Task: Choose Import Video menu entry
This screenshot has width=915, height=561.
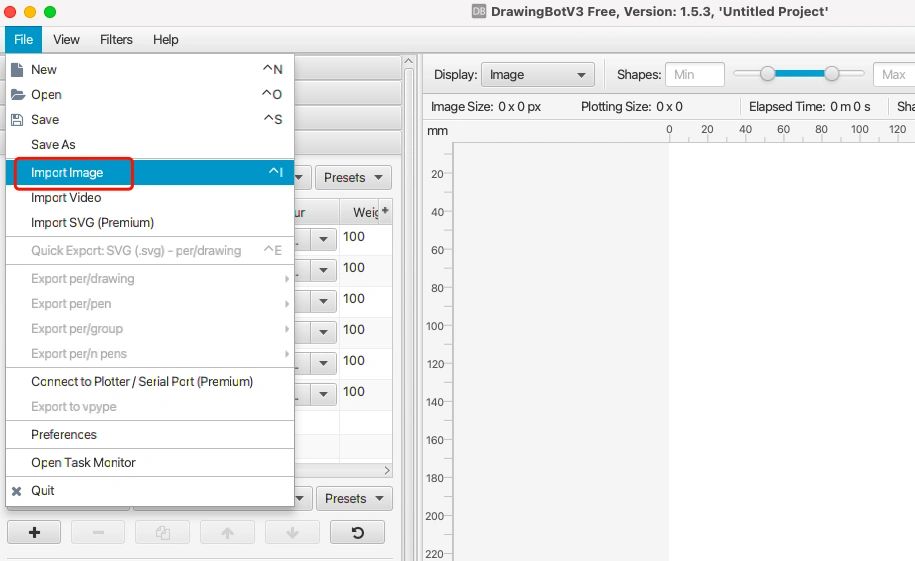Action: 66,198
